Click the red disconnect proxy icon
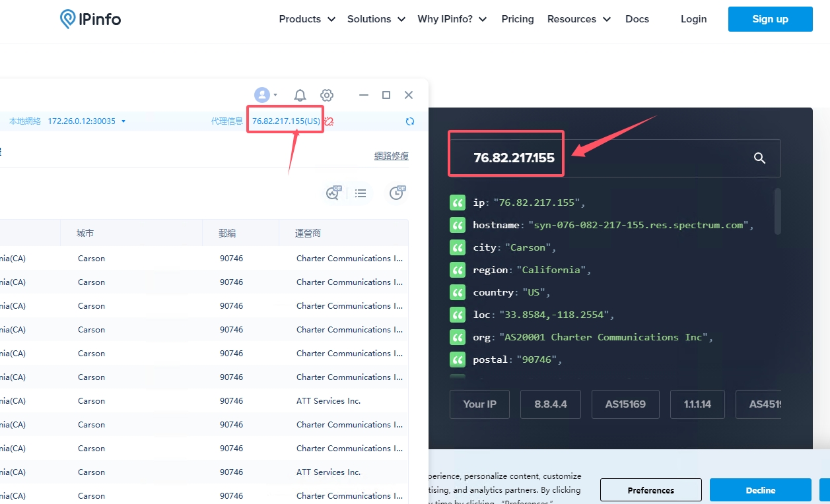Screen dimensions: 830x504 tap(329, 121)
